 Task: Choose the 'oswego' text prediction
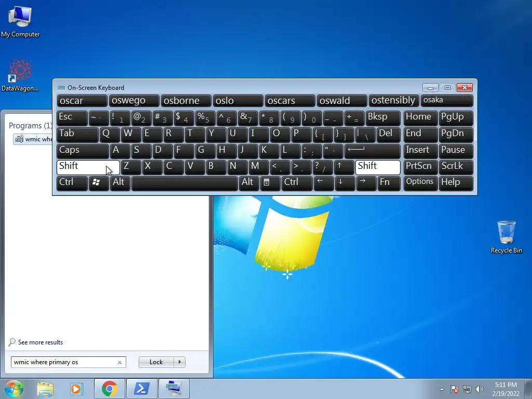click(x=134, y=100)
